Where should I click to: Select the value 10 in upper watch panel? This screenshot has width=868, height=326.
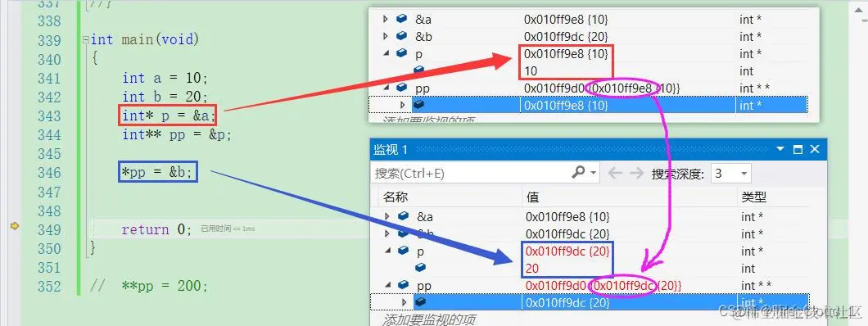(x=531, y=70)
